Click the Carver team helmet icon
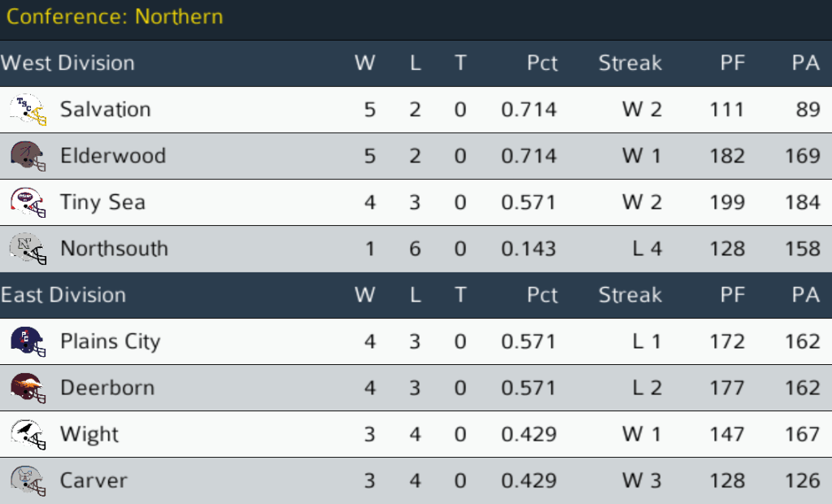The image size is (832, 504). tap(28, 480)
